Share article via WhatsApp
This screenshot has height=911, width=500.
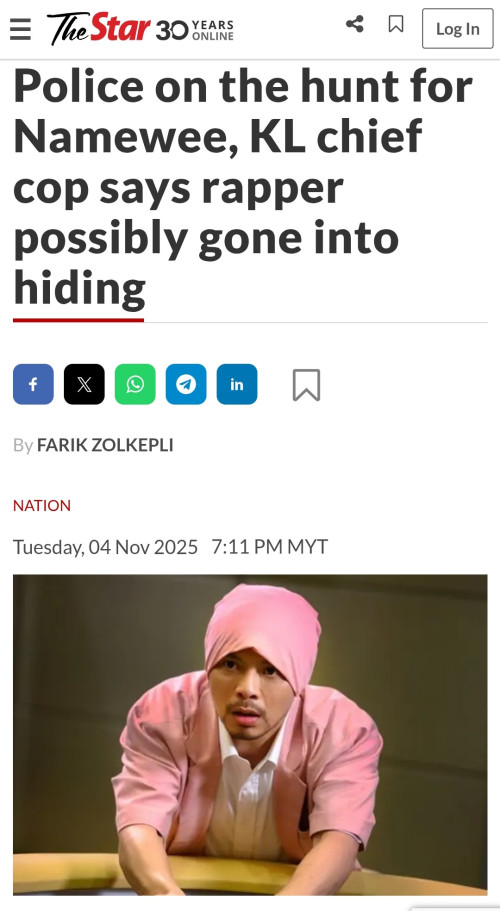coord(135,384)
